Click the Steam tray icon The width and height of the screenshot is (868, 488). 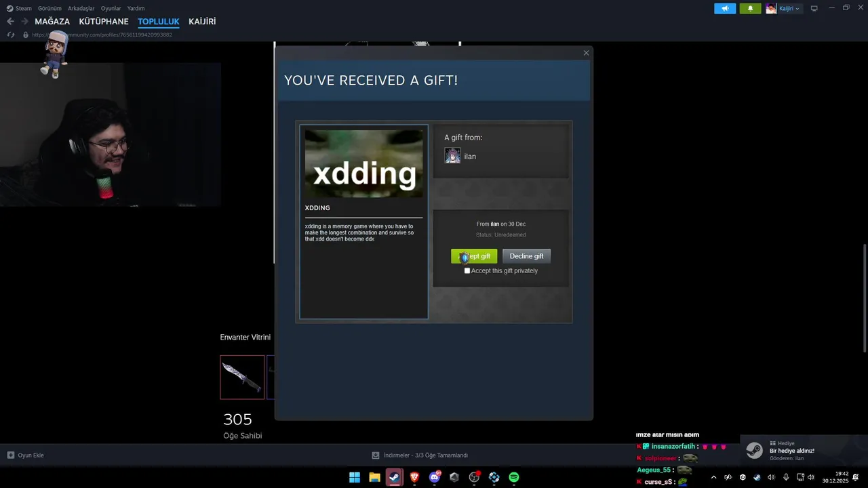(757, 477)
